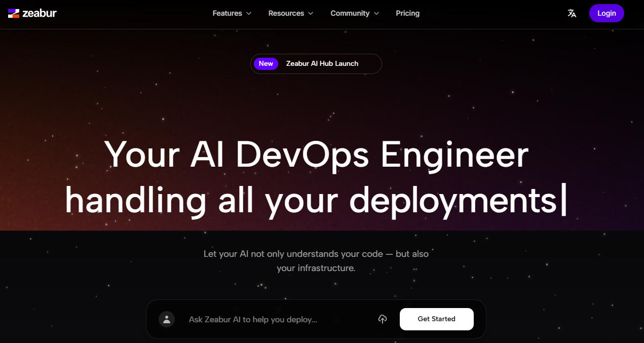Click the 'Your AI DevOps Engineer' headline
The width and height of the screenshot is (644, 343).
click(316, 155)
